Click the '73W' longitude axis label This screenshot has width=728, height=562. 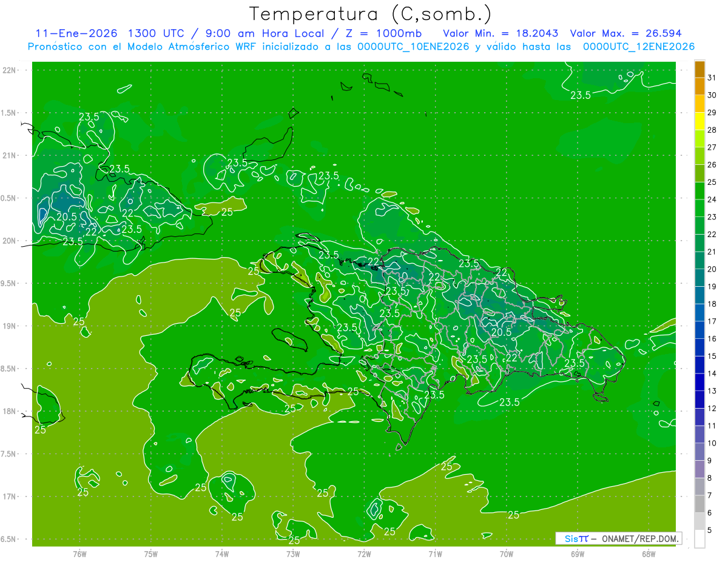[x=293, y=554]
